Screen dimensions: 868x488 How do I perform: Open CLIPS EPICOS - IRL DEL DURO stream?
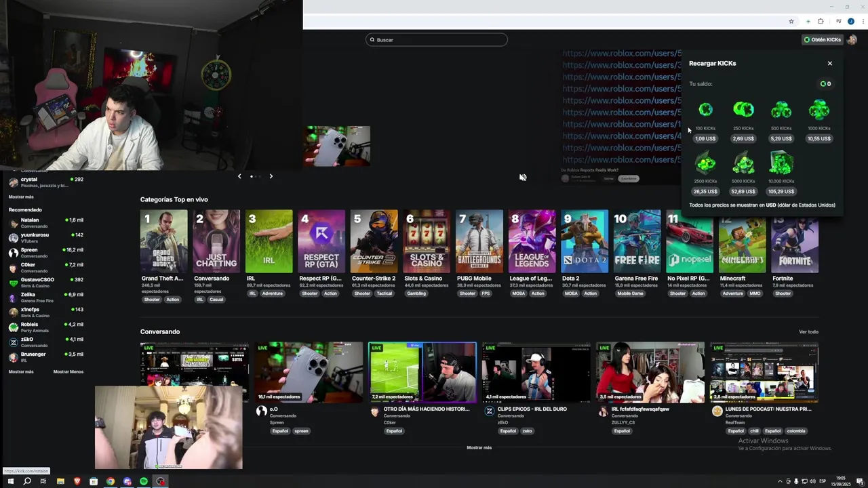tap(536, 372)
